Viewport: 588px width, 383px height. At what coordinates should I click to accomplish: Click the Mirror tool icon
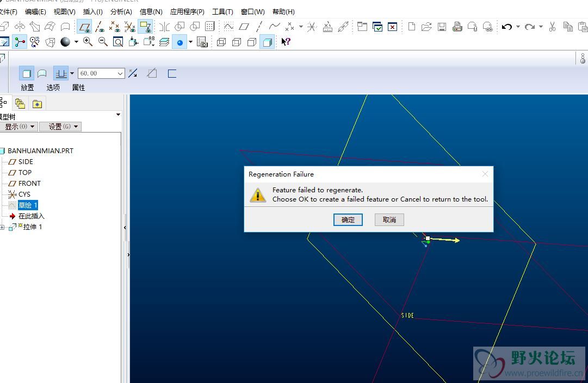(x=165, y=27)
